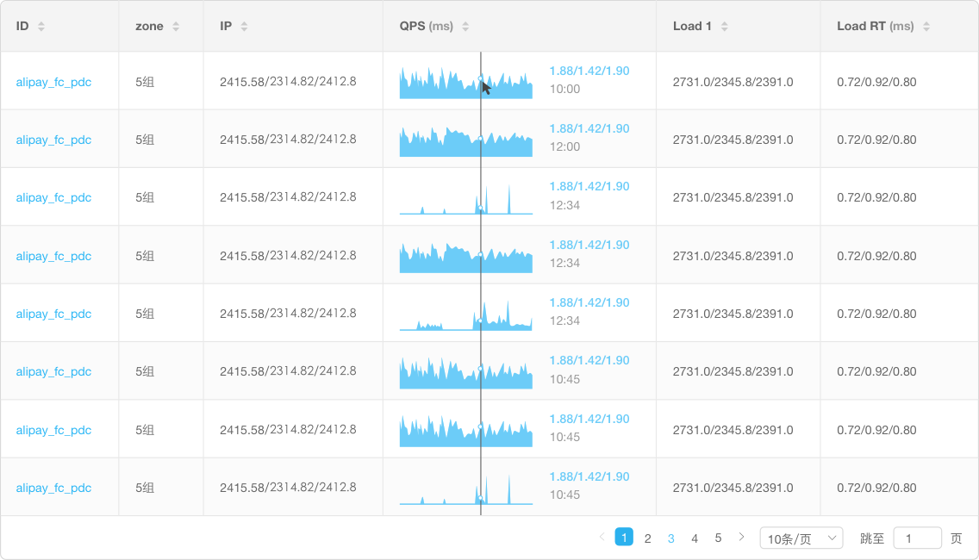Open the alipay_fc_pdc link in the 12:00 row
This screenshot has width=979, height=560.
point(53,140)
